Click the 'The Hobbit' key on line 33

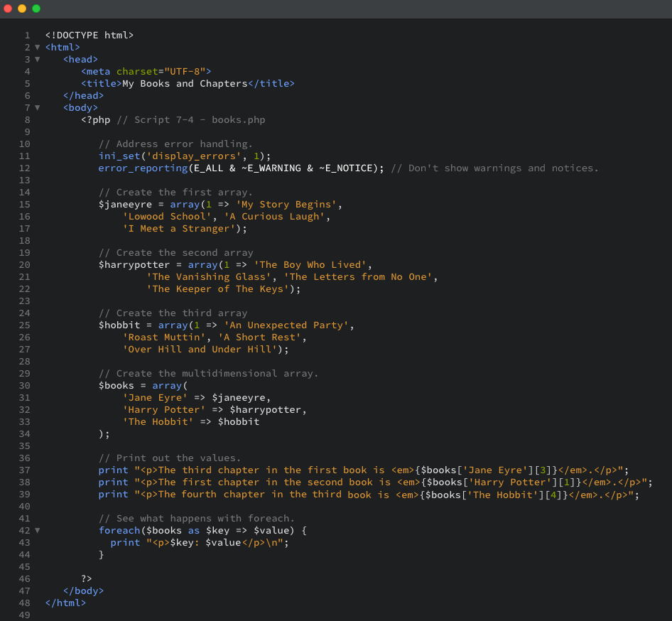click(x=158, y=422)
